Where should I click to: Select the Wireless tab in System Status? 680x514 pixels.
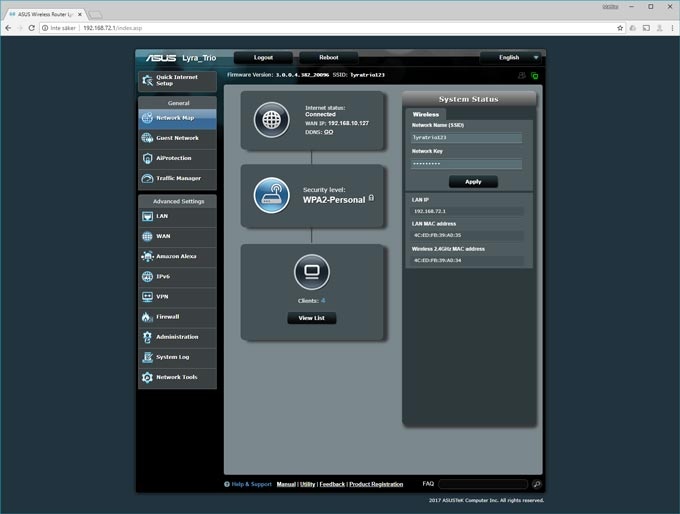pyautogui.click(x=426, y=115)
